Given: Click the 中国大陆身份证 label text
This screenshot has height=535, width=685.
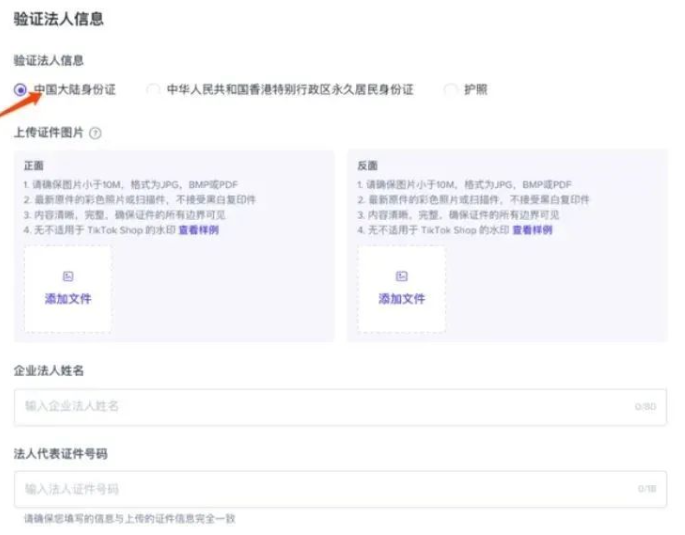Looking at the screenshot, I should point(74,90).
